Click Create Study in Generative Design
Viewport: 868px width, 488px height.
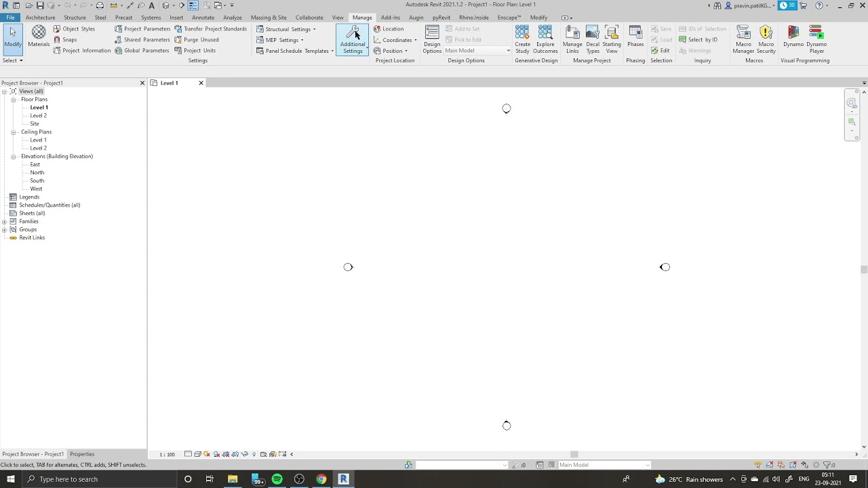coord(522,39)
